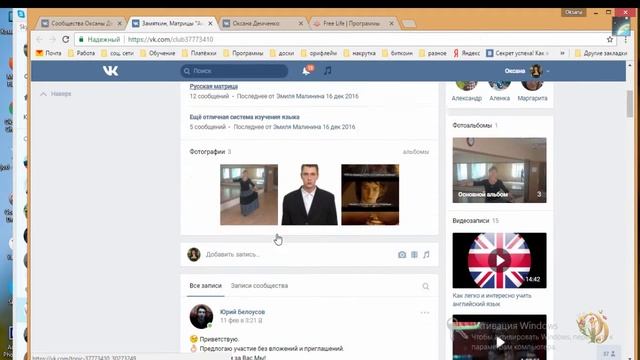Open the Яндекс bookmark

(x=466, y=53)
